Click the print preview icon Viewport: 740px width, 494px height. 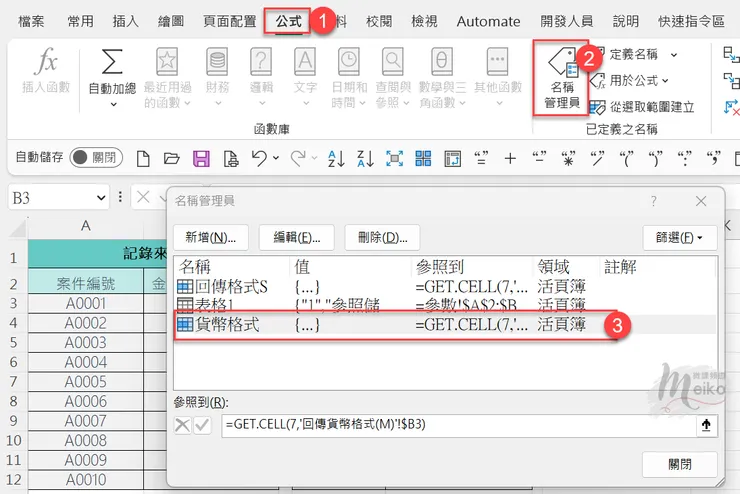coord(231,159)
